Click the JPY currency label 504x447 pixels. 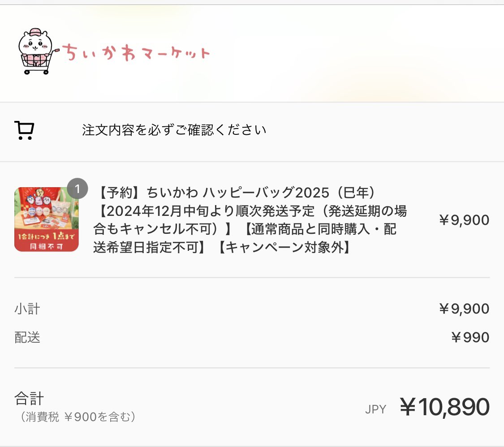[x=375, y=409]
